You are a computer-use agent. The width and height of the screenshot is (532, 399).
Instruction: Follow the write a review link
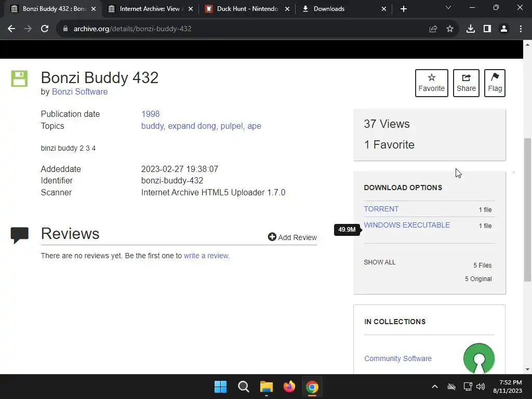point(206,256)
